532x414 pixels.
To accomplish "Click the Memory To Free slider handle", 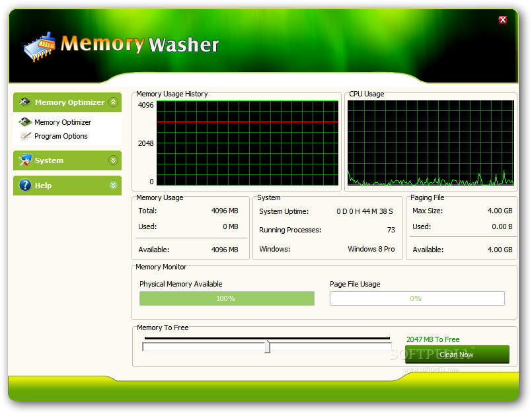I will [268, 347].
